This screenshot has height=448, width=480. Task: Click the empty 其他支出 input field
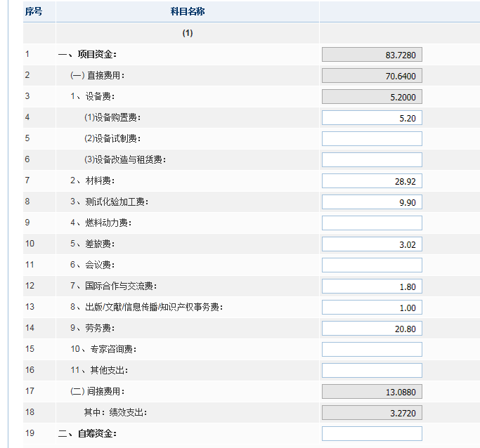pos(372,371)
